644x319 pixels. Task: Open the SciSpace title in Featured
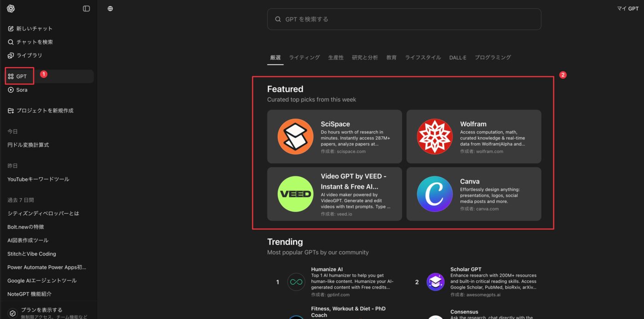click(x=335, y=124)
